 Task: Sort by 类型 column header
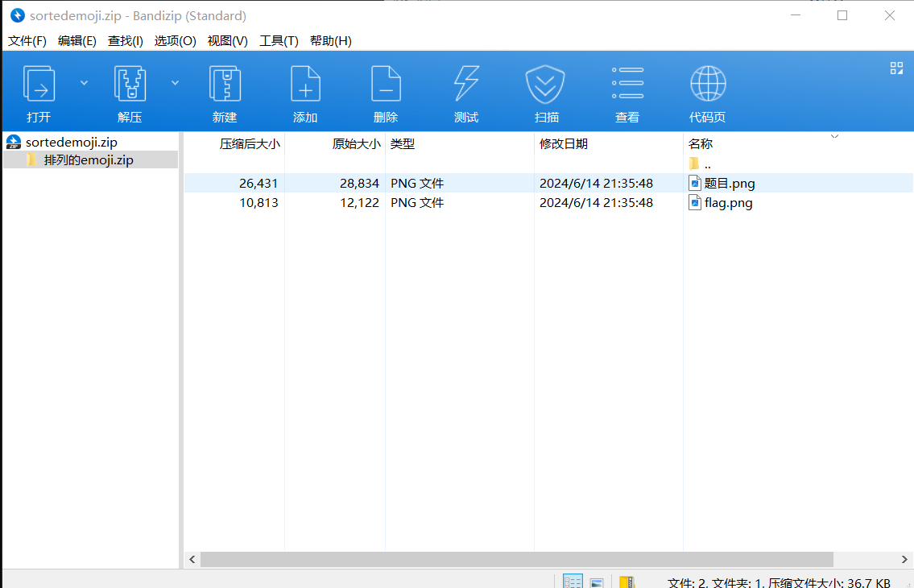click(402, 143)
